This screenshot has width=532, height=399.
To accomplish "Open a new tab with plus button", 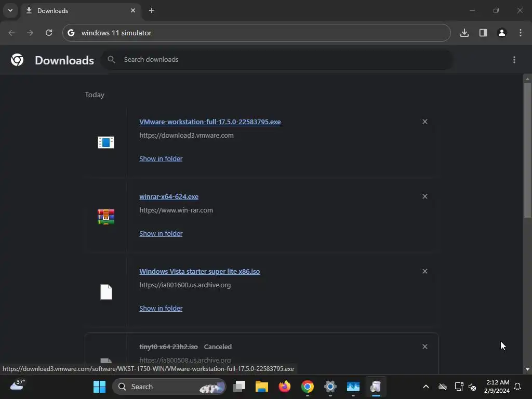I will 152,10.
